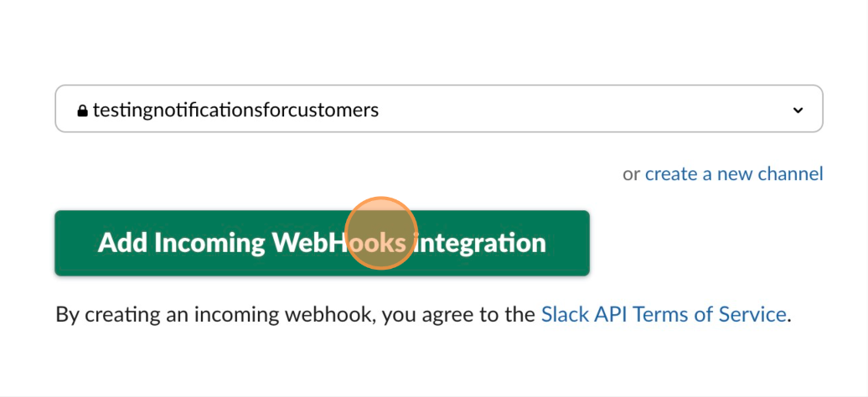Click the padlock symbol in the dropdown
The width and height of the screenshot is (868, 397).
click(82, 111)
